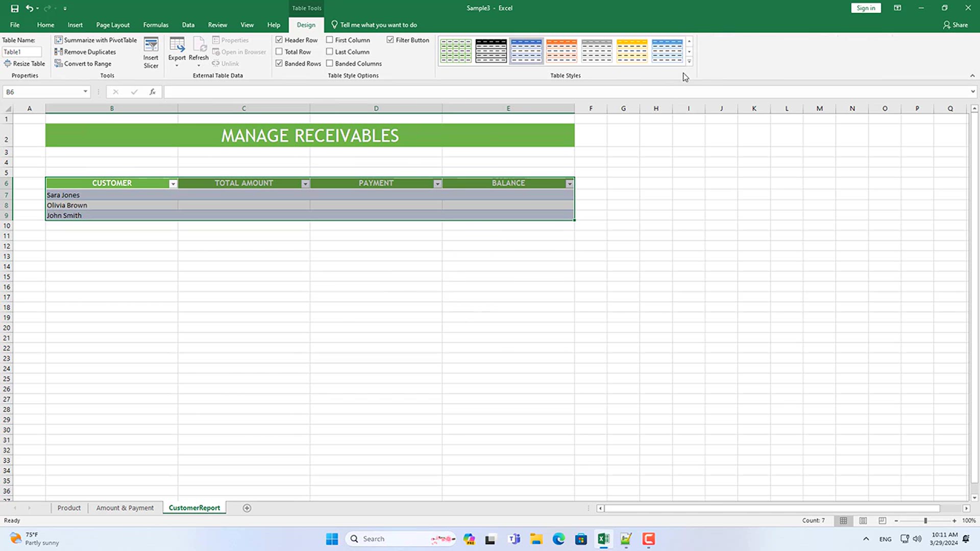This screenshot has height=551, width=980.
Task: Open the BALANCE column filter dropdown
Action: [x=569, y=184]
